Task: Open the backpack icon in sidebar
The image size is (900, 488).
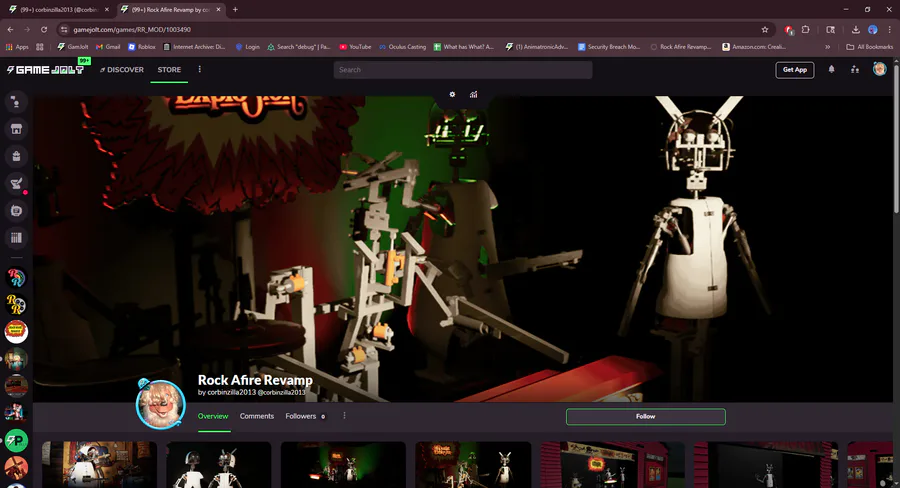Action: (16, 156)
